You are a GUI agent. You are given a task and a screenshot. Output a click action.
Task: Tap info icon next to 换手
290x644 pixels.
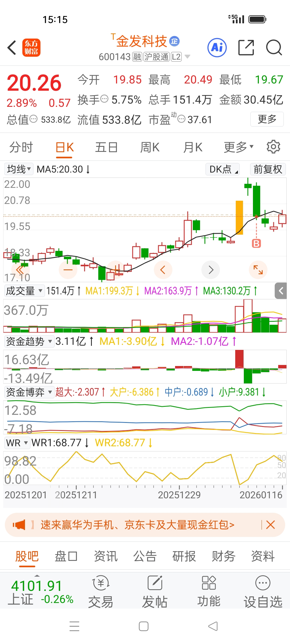(x=104, y=99)
